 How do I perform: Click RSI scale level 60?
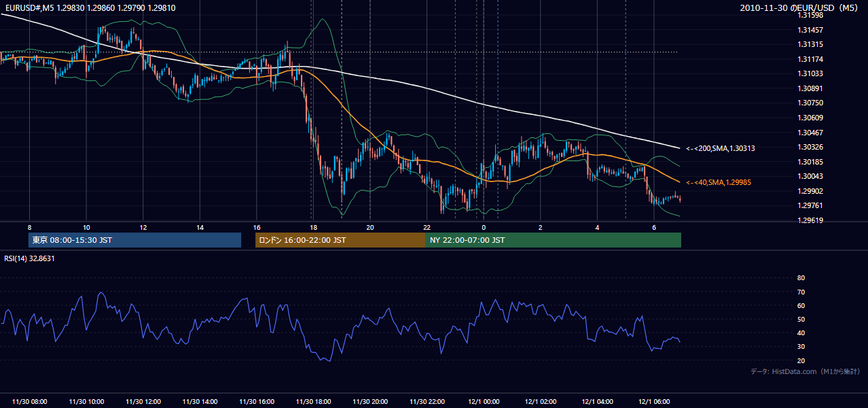[801, 305]
